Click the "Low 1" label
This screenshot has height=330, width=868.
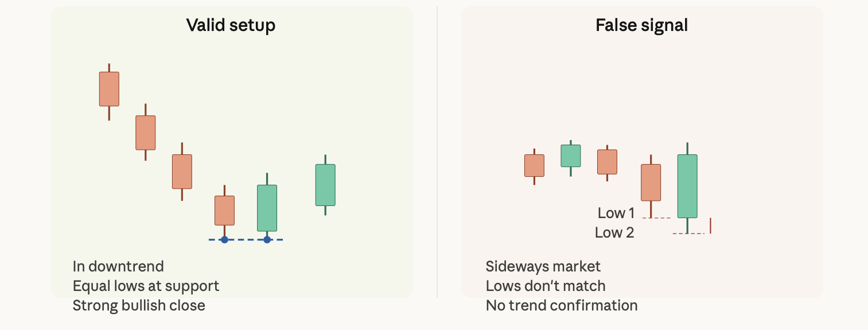point(616,213)
